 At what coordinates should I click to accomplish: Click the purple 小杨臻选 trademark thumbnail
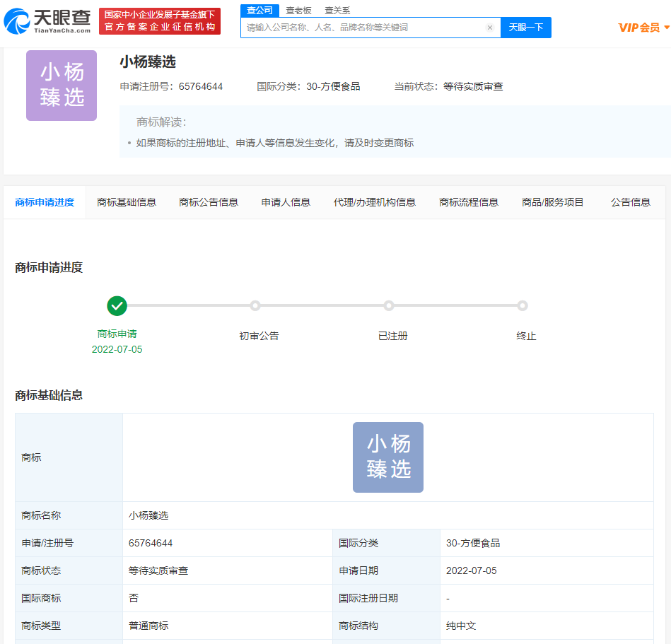click(x=62, y=86)
